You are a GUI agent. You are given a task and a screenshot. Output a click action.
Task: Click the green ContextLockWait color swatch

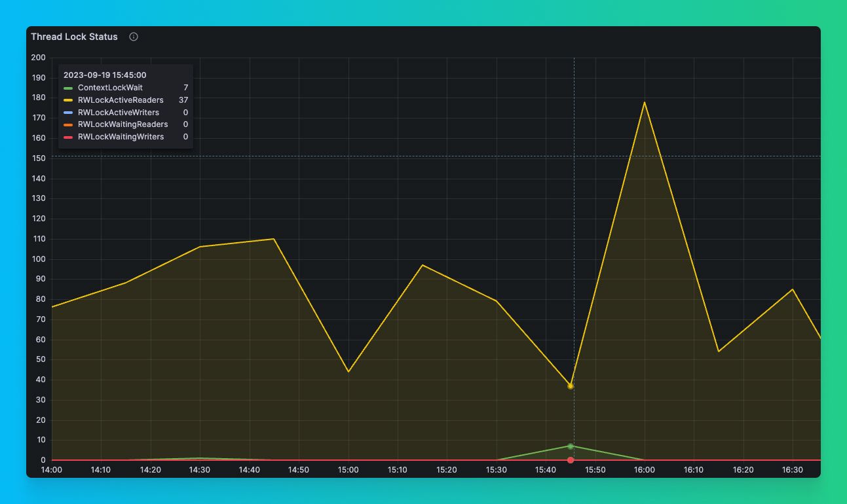[x=68, y=88]
